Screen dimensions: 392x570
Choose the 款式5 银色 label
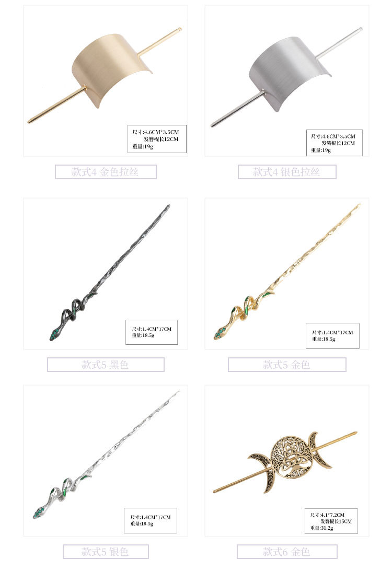[106, 552]
